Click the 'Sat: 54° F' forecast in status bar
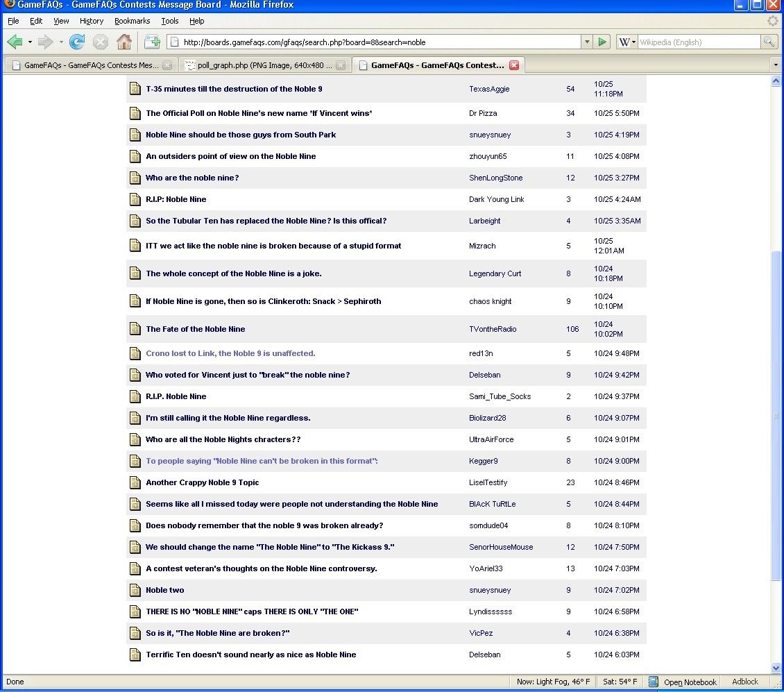 click(x=620, y=682)
